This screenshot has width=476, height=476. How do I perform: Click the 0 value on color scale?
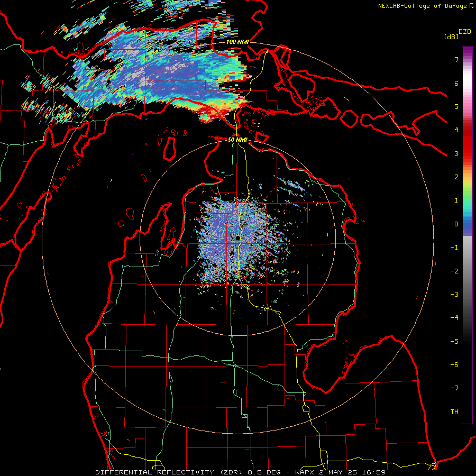tap(456, 224)
